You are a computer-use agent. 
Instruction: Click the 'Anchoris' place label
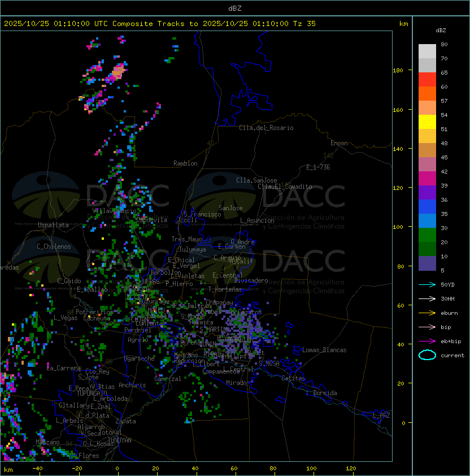(x=132, y=385)
